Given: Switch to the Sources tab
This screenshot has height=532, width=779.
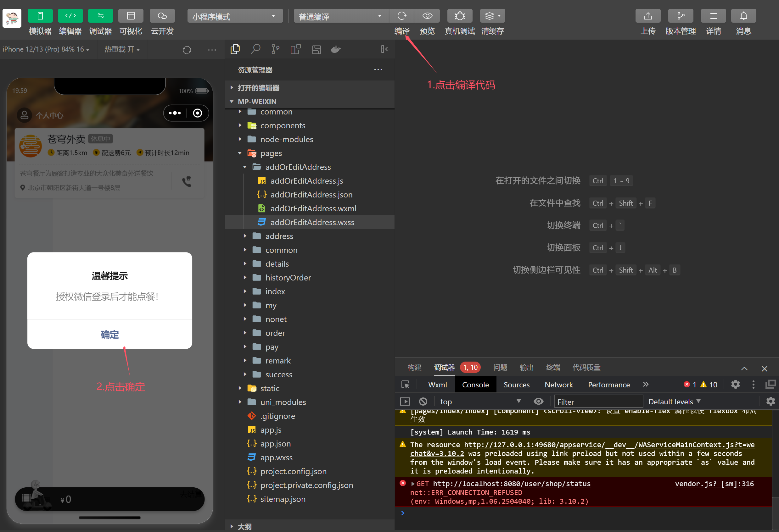Looking at the screenshot, I should tap(516, 384).
